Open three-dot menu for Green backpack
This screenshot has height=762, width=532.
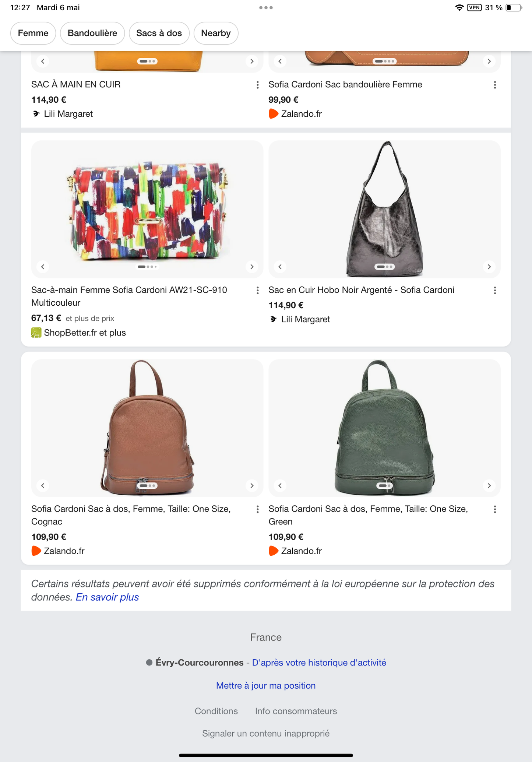click(494, 509)
